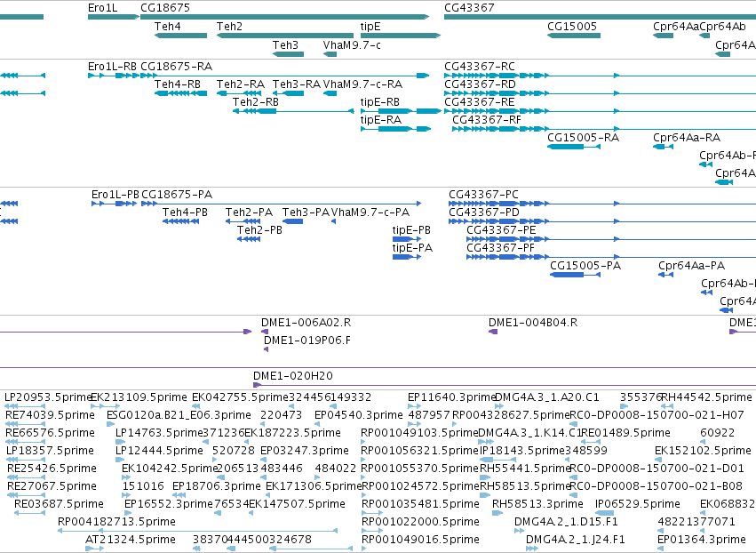The width and height of the screenshot is (756, 553).
Task: Select the CG15005-PA protein label
Action: click(585, 267)
